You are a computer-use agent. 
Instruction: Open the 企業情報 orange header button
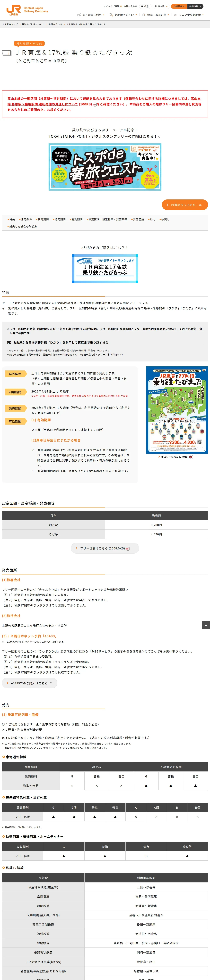tap(179, 7)
